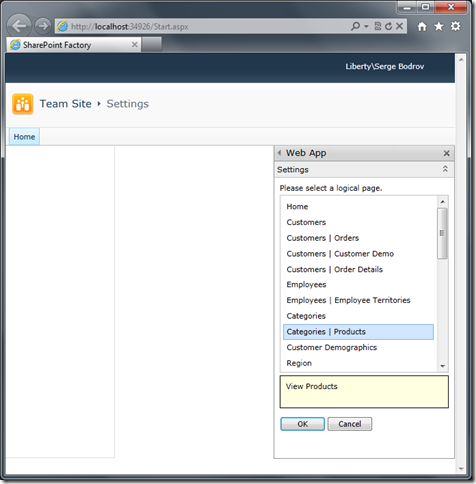Open browser tools gear icon
The height and width of the screenshot is (484, 476).
point(455,26)
